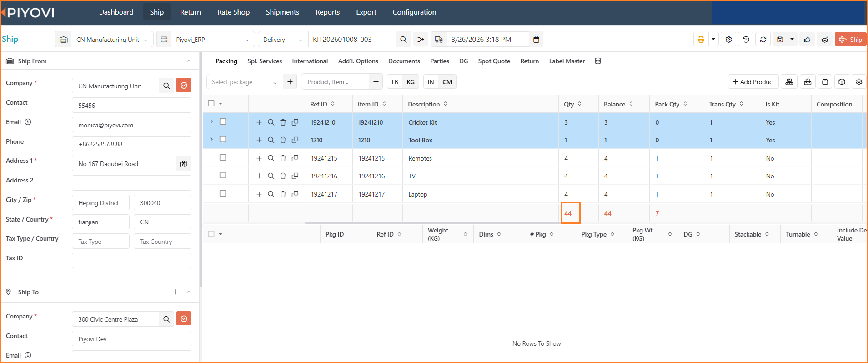
Task: Delete the Cricket Kit row
Action: pyautogui.click(x=283, y=122)
